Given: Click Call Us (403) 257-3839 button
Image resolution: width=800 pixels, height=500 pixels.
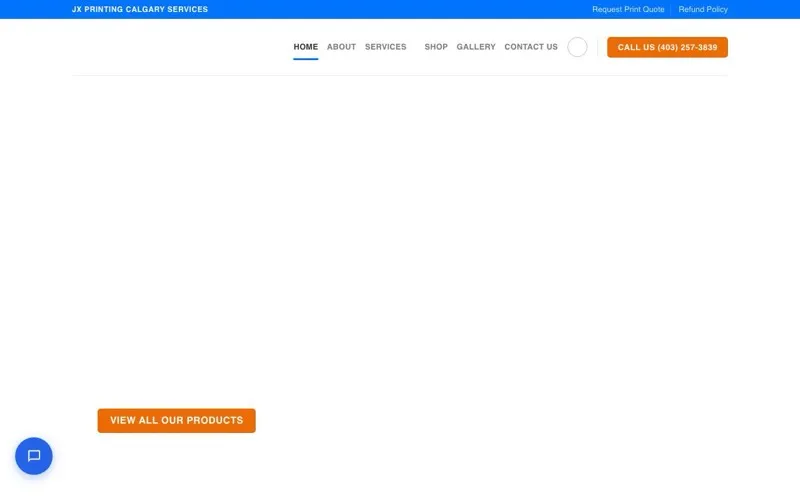Looking at the screenshot, I should 667,47.
